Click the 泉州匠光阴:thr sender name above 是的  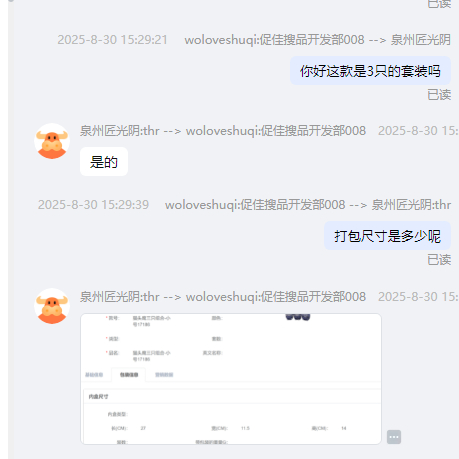click(119, 131)
